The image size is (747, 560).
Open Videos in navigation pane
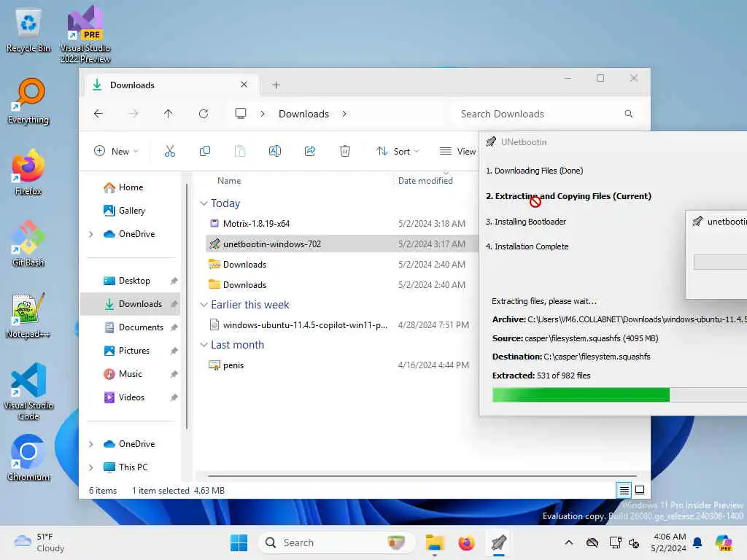(x=130, y=397)
